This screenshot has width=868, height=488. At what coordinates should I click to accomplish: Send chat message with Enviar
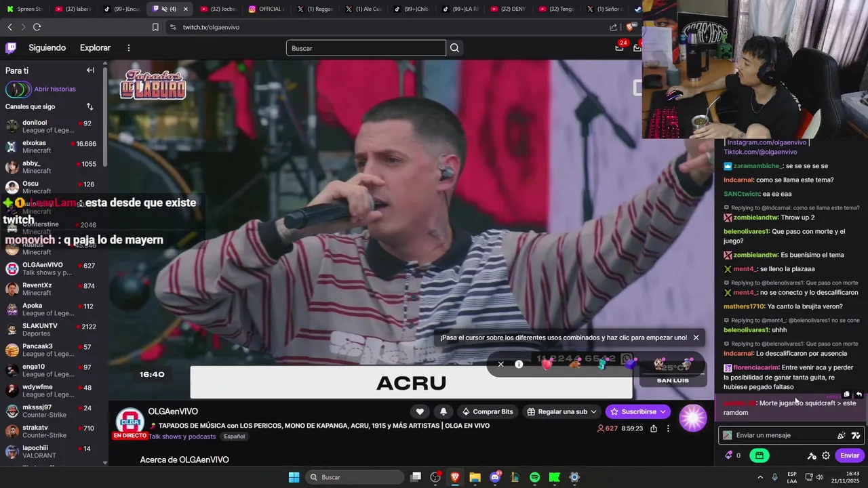click(x=850, y=455)
